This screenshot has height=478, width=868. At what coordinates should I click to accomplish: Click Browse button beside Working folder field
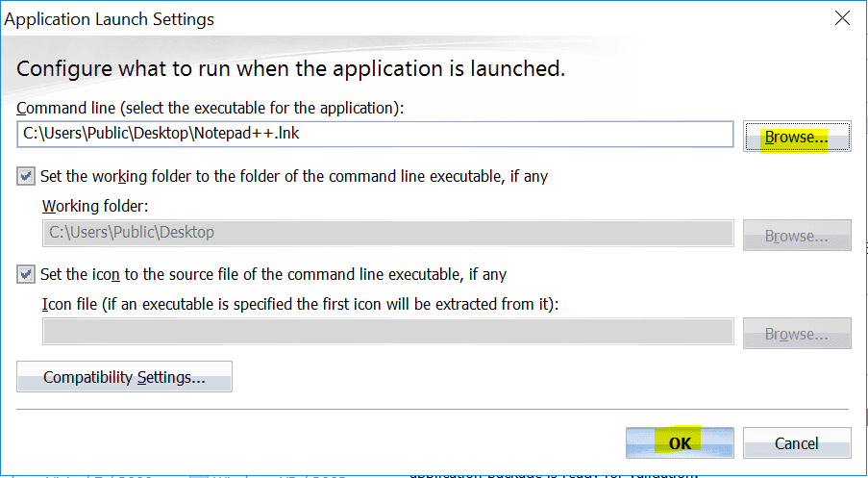797,235
